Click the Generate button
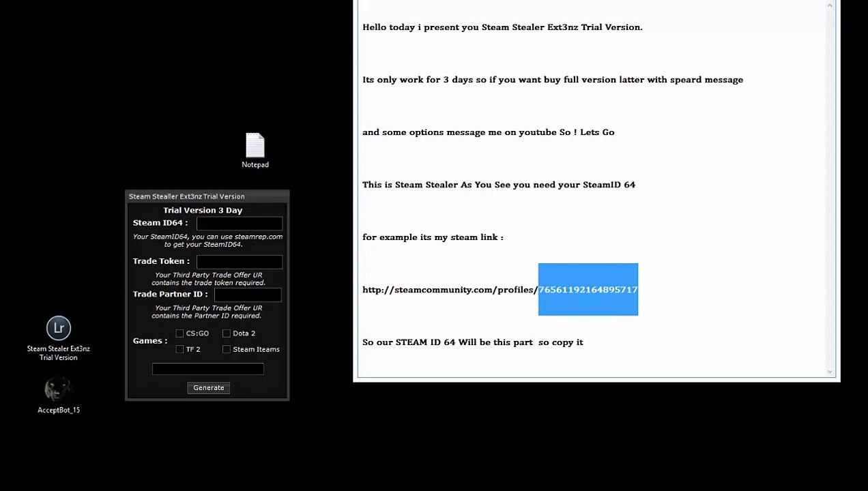The image size is (868, 491). (x=208, y=388)
